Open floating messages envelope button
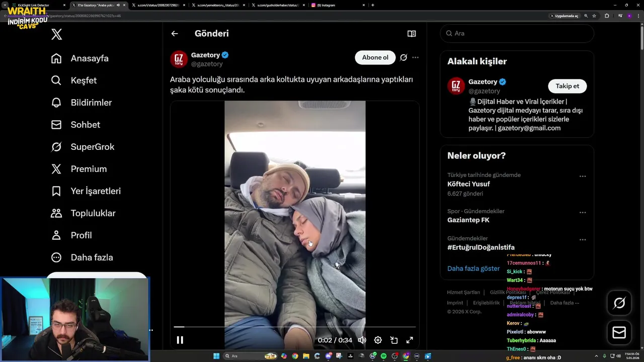Image resolution: width=644 pixels, height=362 pixels. (x=619, y=333)
